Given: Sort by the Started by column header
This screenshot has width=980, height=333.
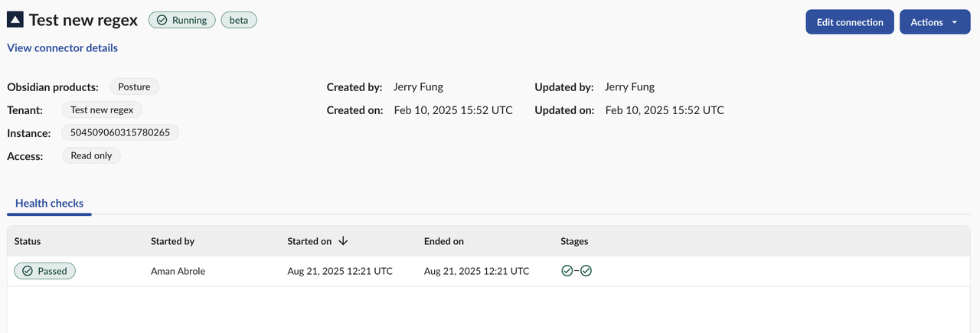Looking at the screenshot, I should click(172, 241).
